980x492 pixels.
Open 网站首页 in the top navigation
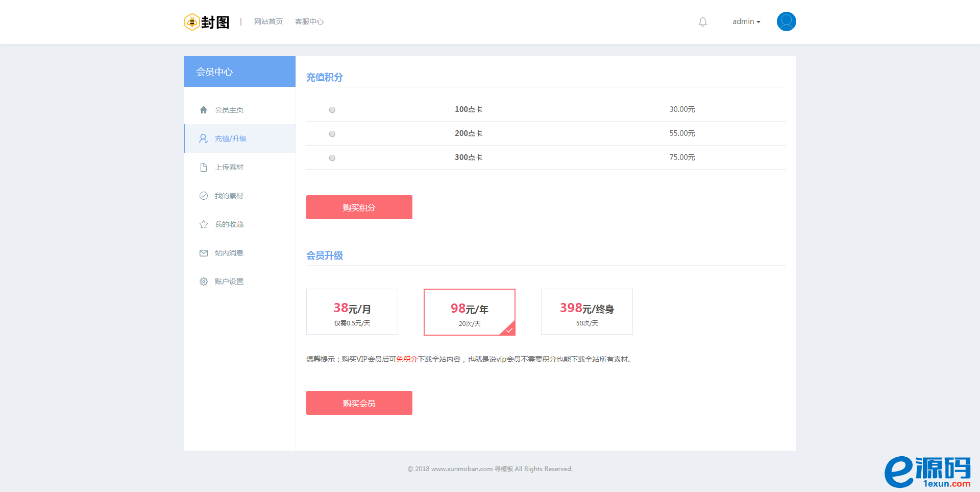pos(268,21)
